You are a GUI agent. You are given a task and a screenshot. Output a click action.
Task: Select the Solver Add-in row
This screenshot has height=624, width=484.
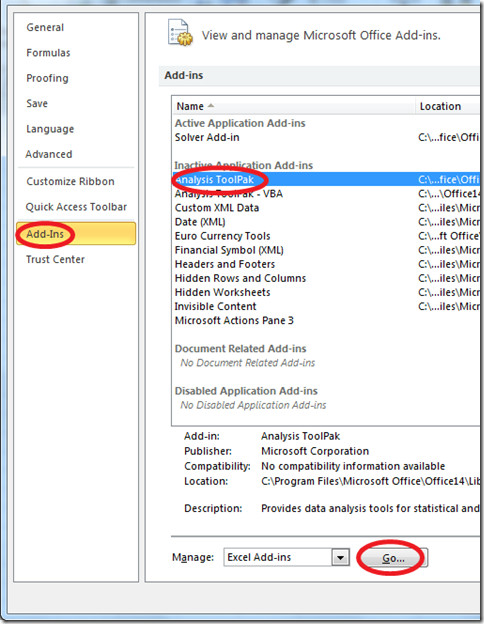tap(326, 137)
